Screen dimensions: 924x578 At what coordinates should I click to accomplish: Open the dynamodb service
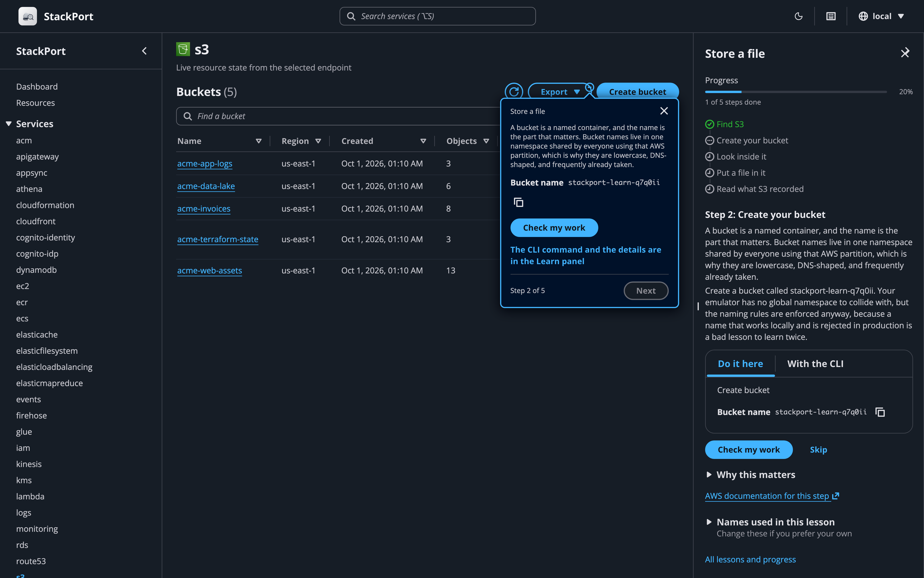pos(36,270)
